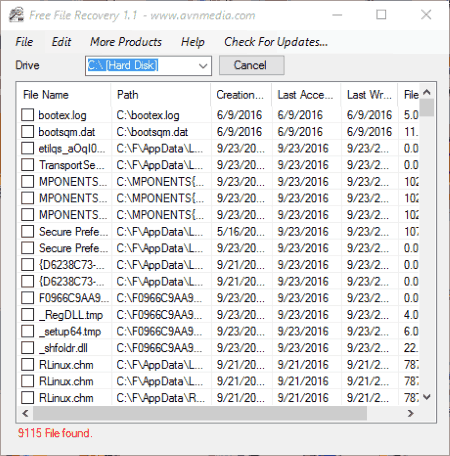450x456 pixels.
Task: Click the Drive label
Action: 27,65
